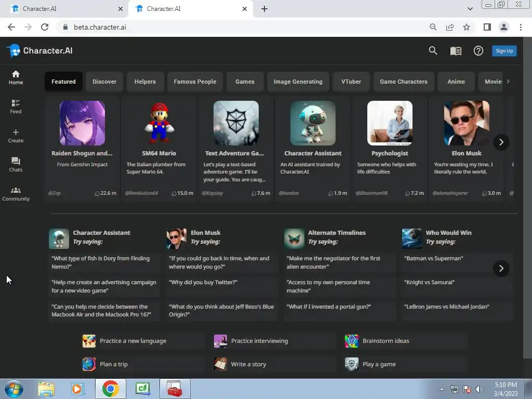The width and height of the screenshot is (532, 399).
Task: Switch to Image Generating tab
Action: click(298, 82)
